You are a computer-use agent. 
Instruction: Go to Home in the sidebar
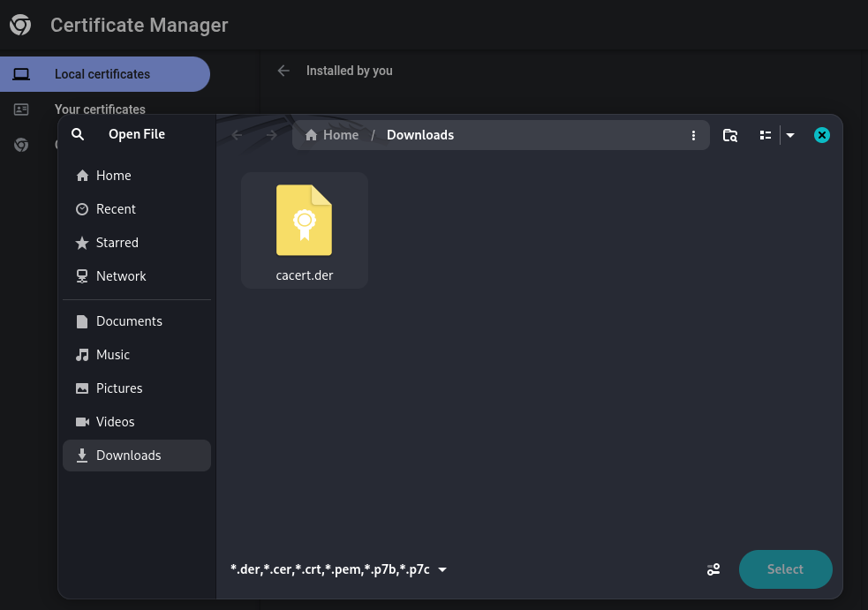pyautogui.click(x=113, y=176)
